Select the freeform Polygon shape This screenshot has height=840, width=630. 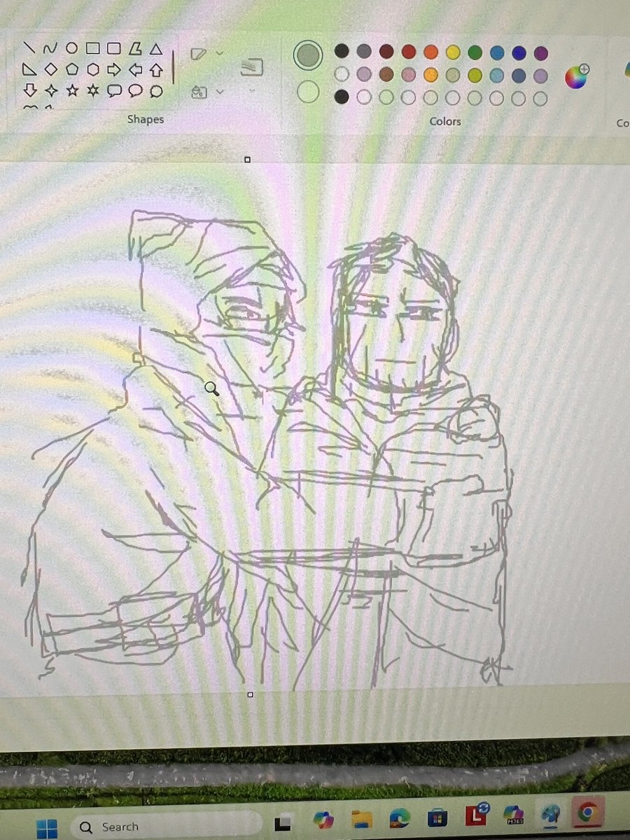136,48
